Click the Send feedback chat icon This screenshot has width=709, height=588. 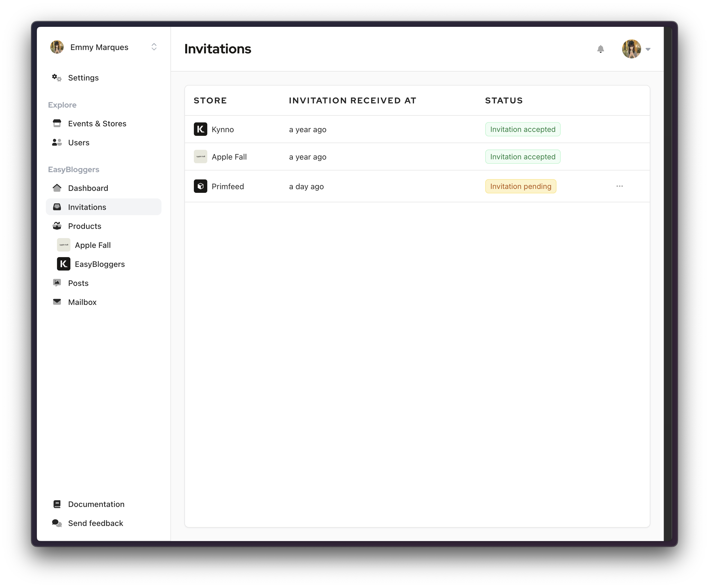tap(57, 523)
